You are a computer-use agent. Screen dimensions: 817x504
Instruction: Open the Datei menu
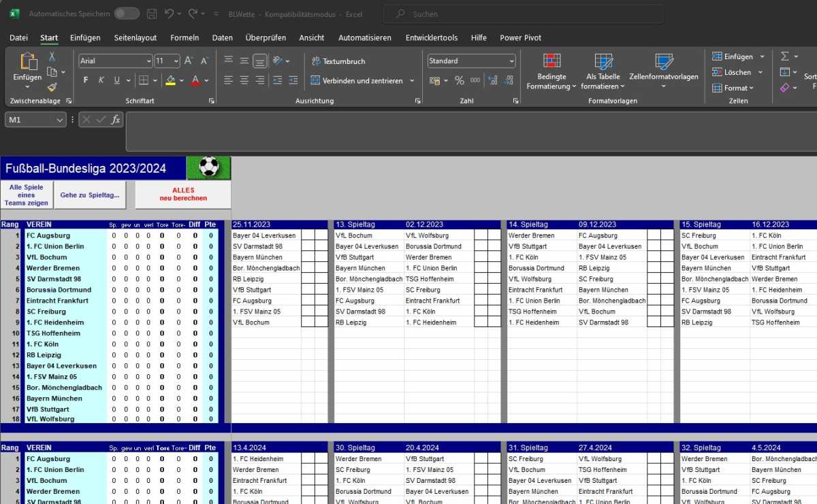[18, 37]
